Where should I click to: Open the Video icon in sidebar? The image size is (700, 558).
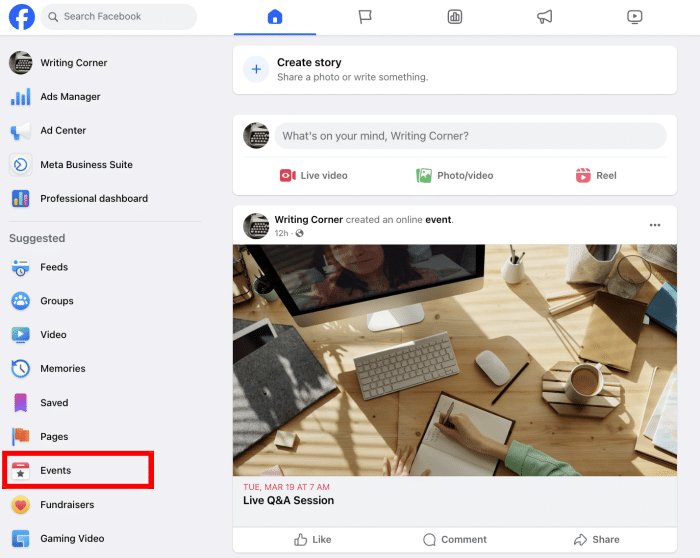click(21, 335)
